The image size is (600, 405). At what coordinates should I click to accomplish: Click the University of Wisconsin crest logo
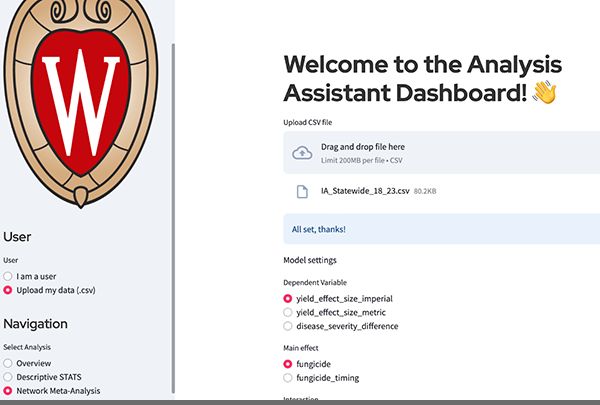click(x=81, y=103)
